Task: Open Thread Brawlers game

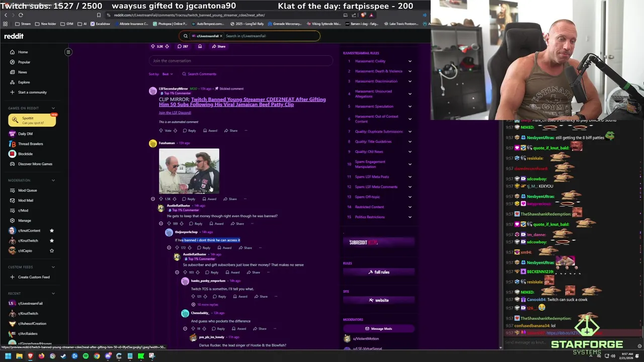Action: click(30, 144)
